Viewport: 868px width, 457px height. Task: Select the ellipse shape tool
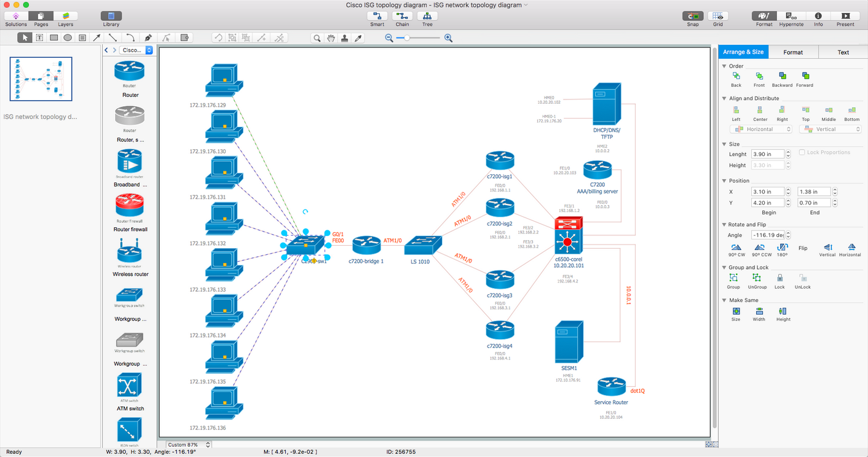point(68,37)
